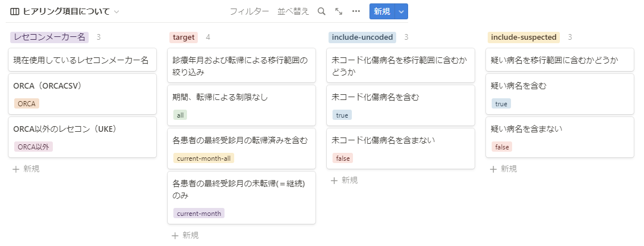Screen dimensions: 644x246
Task: Click the blue 新規 button
Action: [381, 11]
